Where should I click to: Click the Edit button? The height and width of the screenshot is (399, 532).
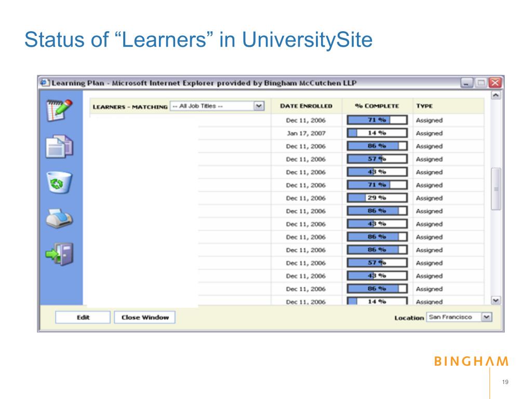(x=83, y=317)
